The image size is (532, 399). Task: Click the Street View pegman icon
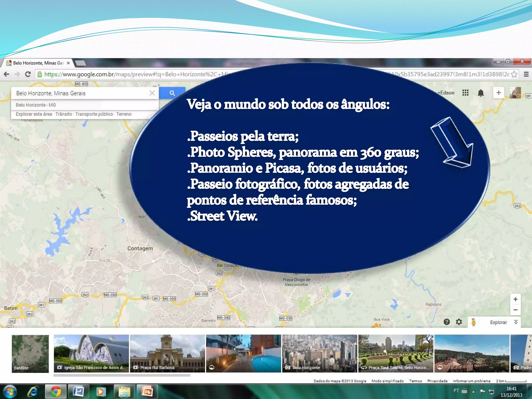tap(474, 322)
